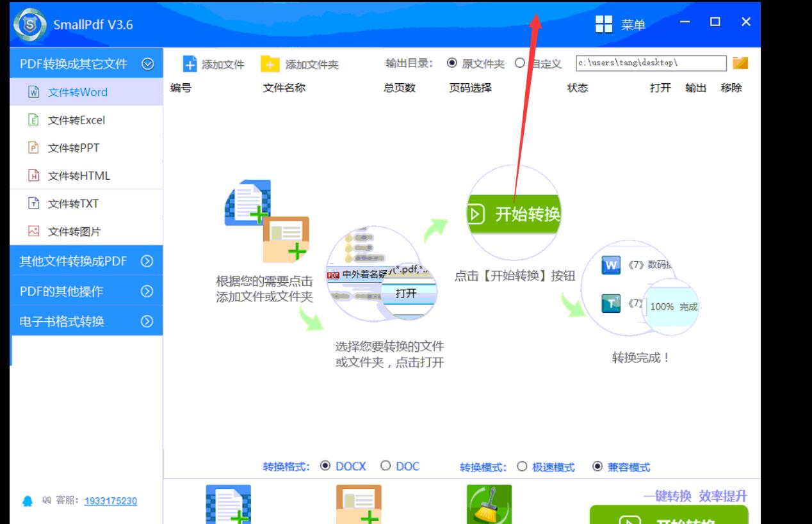Expand the PDF的其他操作 section
Viewport: 812px width, 524px height.
click(147, 291)
